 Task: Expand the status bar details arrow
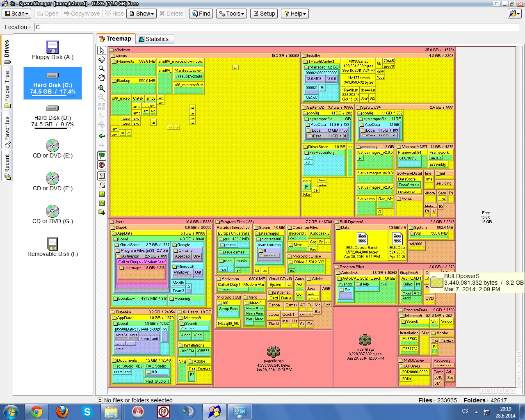point(100,400)
